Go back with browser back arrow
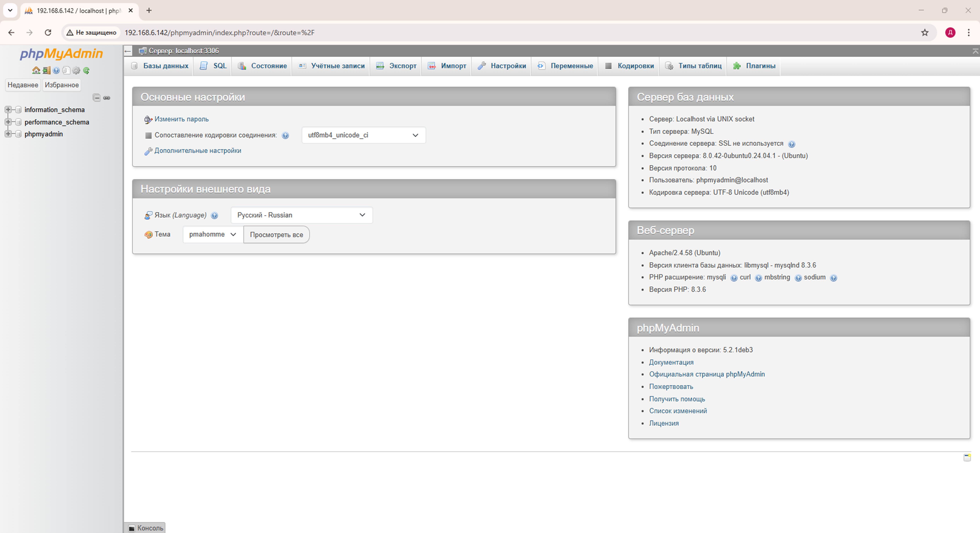 tap(11, 33)
